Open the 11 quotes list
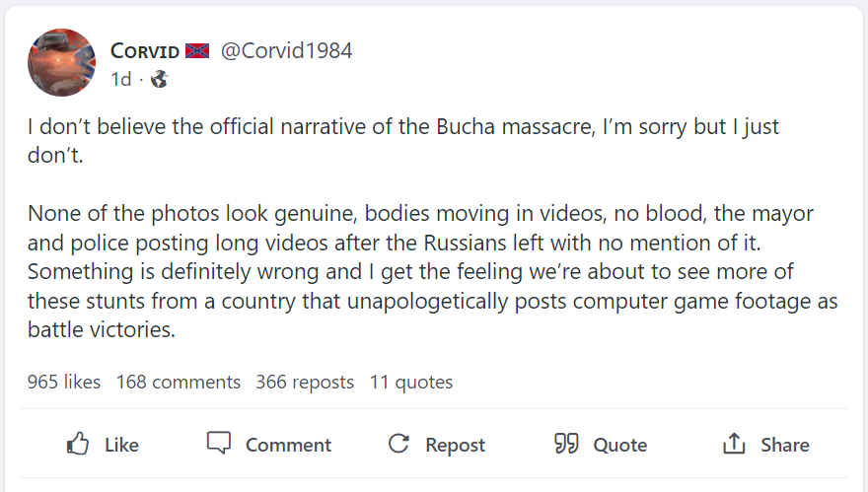This screenshot has width=868, height=492. (411, 382)
